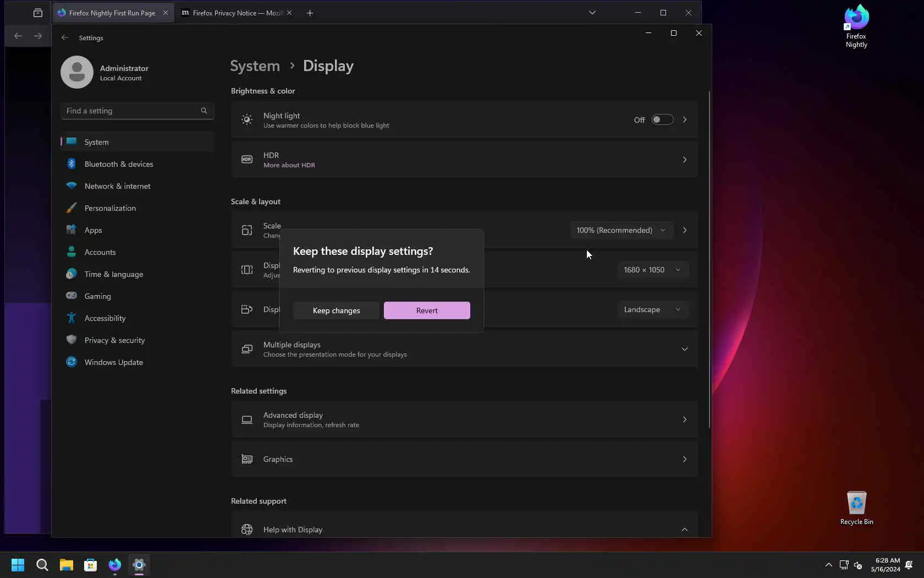Image resolution: width=924 pixels, height=578 pixels.
Task: Open Advanced display settings
Action: pyautogui.click(x=464, y=419)
